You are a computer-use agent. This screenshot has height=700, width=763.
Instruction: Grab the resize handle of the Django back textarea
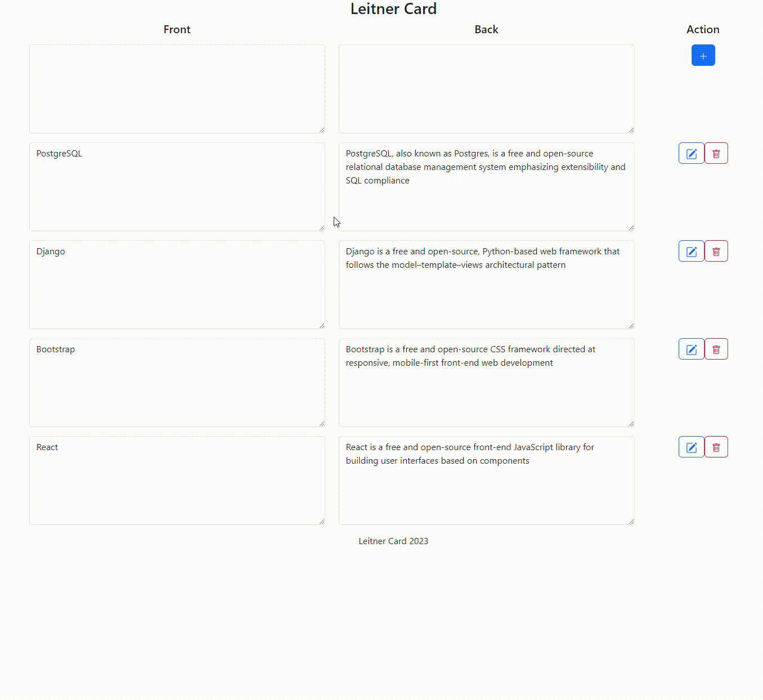(631, 325)
